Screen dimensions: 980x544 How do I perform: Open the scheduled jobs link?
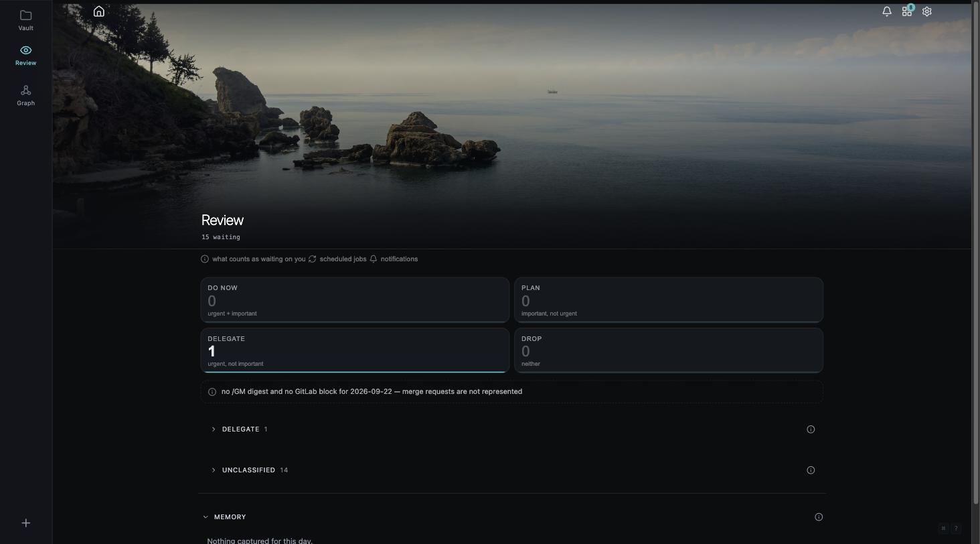tap(337, 259)
